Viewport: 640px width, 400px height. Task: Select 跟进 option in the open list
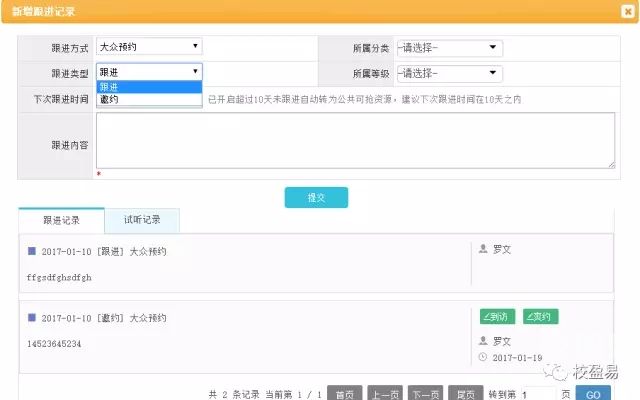(x=149, y=87)
